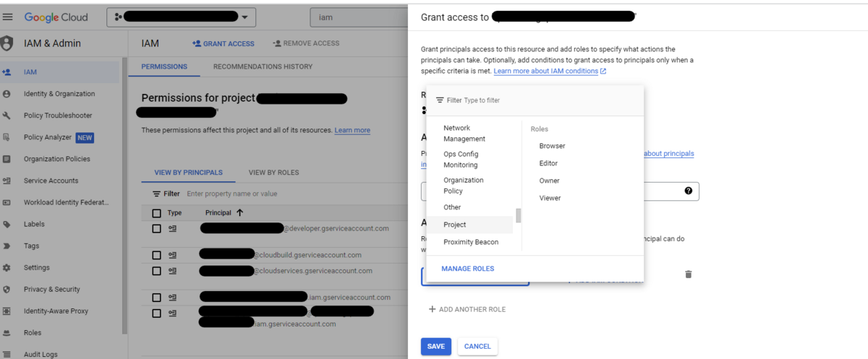Click the filter icon above principals table
This screenshot has width=868, height=359.
[x=156, y=194]
